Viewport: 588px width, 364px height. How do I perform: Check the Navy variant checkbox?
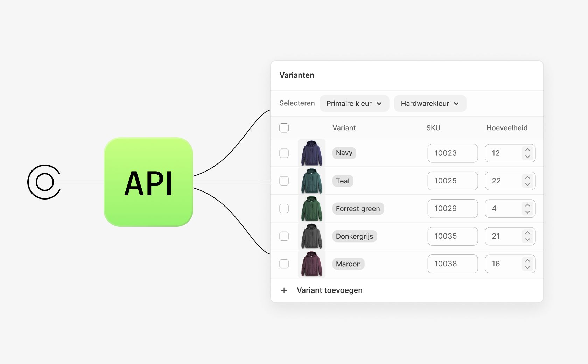click(284, 153)
